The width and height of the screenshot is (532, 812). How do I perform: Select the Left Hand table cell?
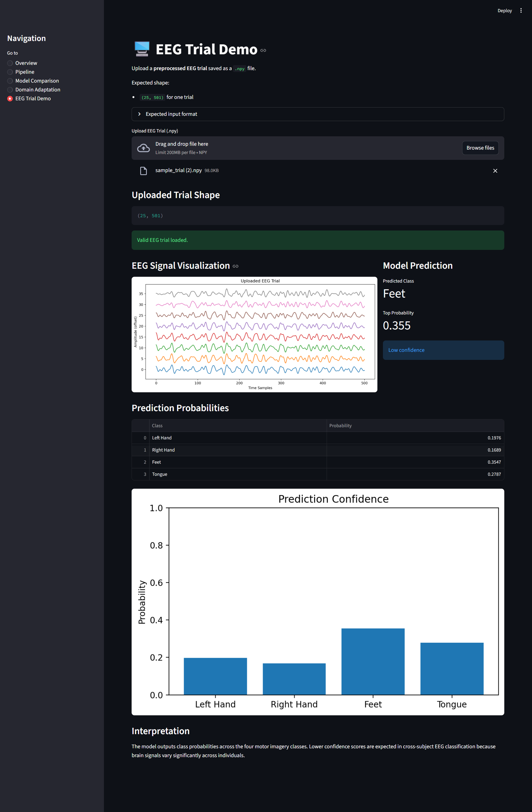(238, 438)
